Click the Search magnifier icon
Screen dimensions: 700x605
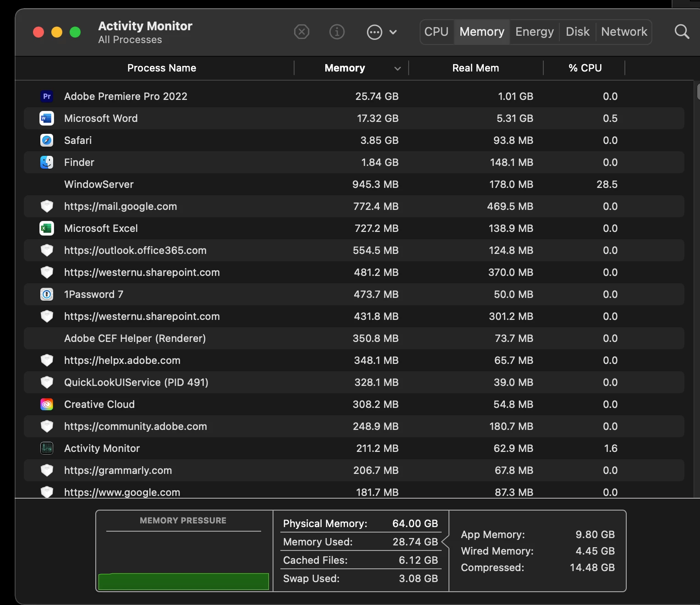[x=682, y=32]
